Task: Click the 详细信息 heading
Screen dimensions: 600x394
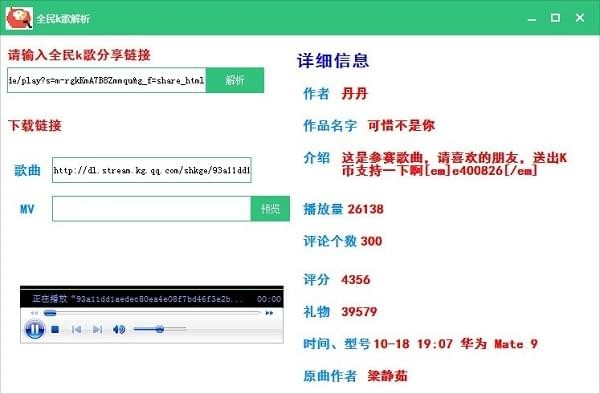Action: (x=333, y=60)
